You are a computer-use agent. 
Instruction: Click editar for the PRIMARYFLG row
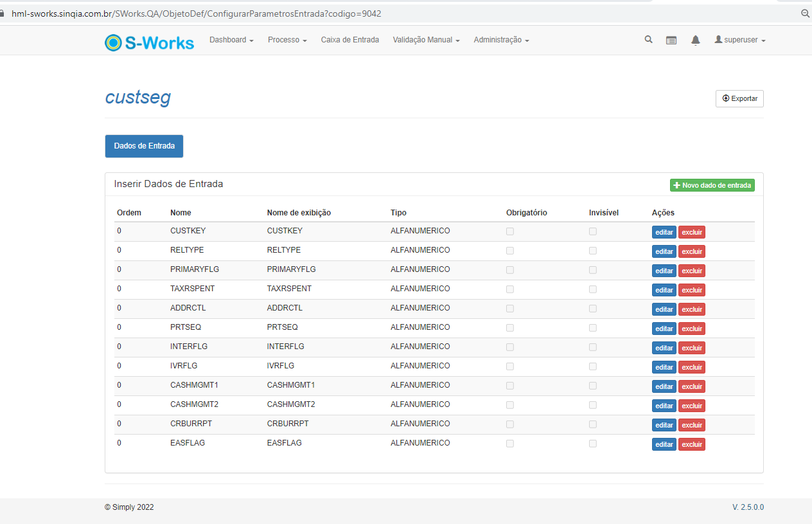click(x=664, y=271)
